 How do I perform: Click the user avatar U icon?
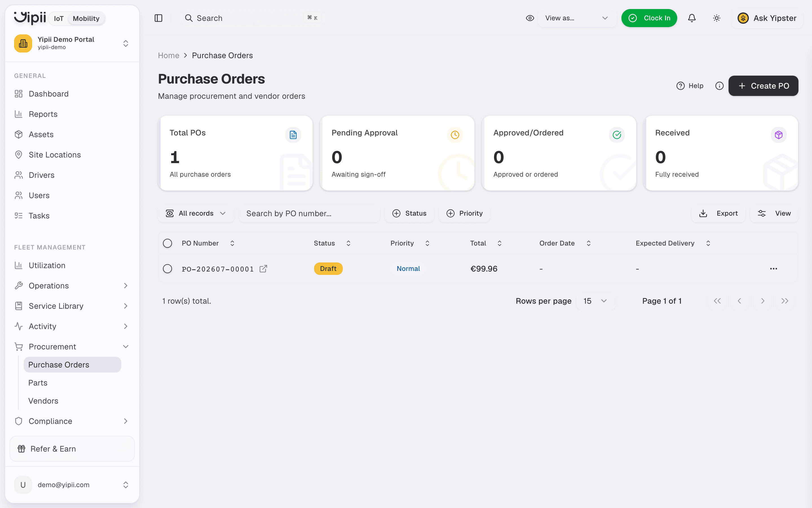[23, 485]
